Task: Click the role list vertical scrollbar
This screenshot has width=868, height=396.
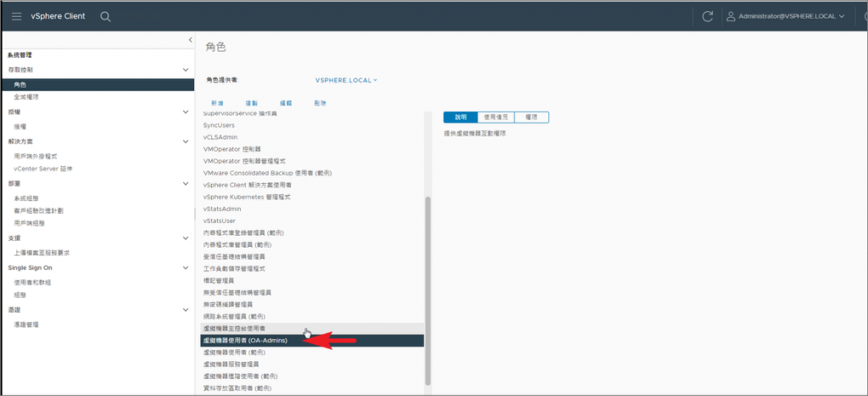Action: tap(427, 291)
